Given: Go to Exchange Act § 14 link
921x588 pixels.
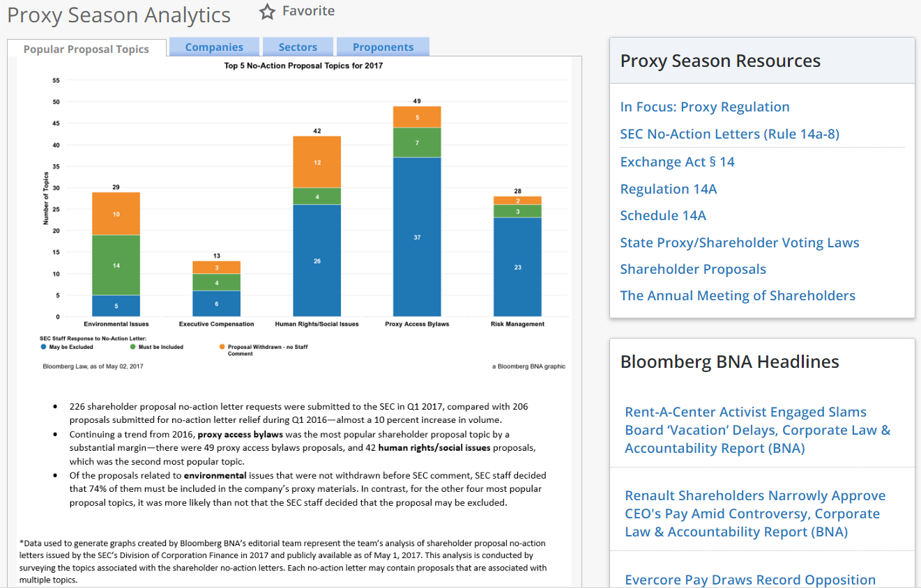Looking at the screenshot, I should coord(677,162).
